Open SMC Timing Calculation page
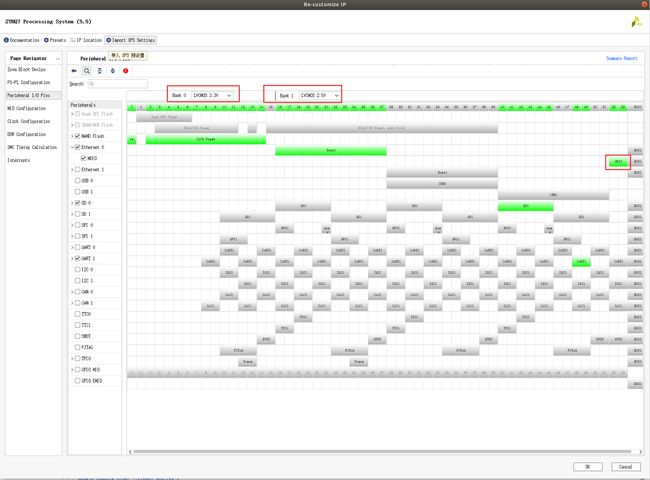This screenshot has height=480, width=650. pos(32,147)
